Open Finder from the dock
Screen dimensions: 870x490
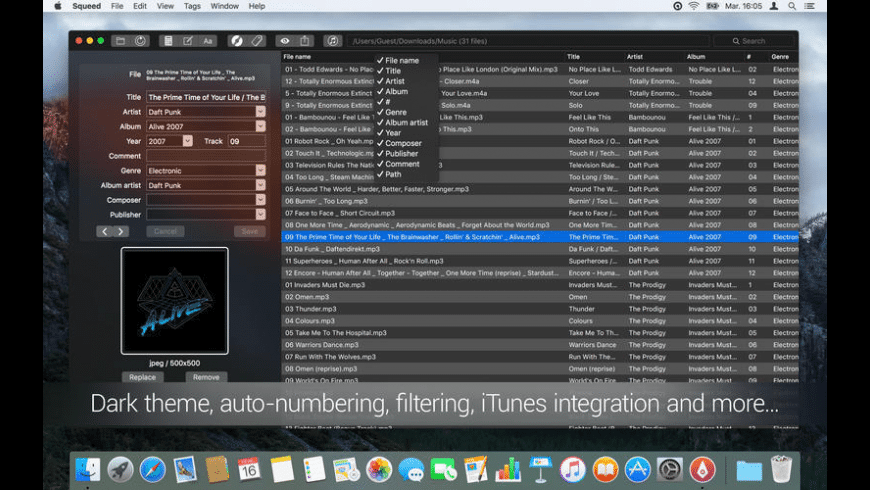[88, 469]
